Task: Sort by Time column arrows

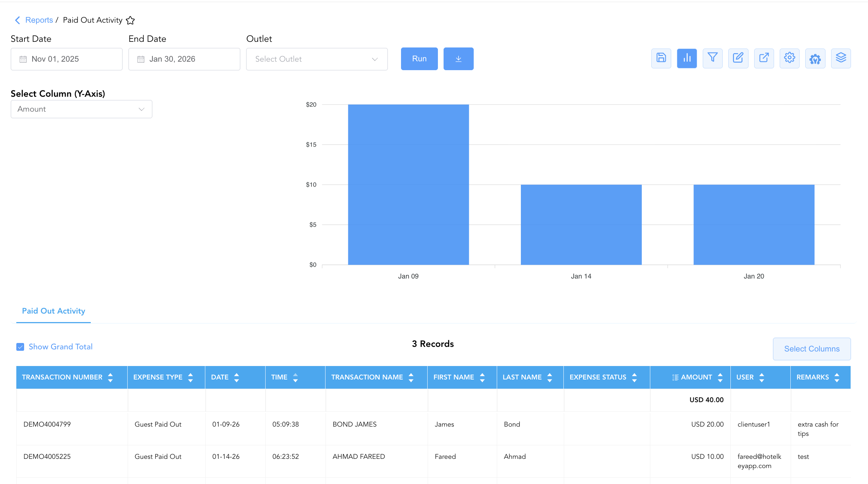Action: pos(295,377)
